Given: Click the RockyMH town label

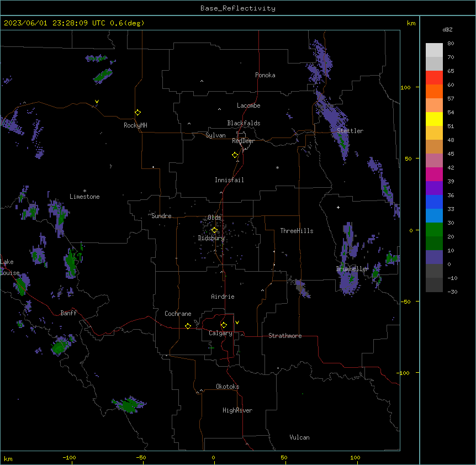Looking at the screenshot, I should coord(135,125).
